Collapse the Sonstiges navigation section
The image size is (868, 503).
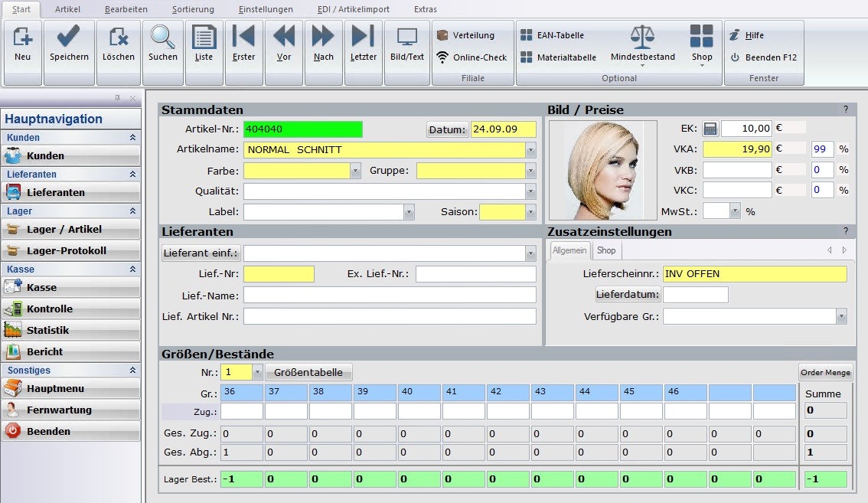coord(133,370)
